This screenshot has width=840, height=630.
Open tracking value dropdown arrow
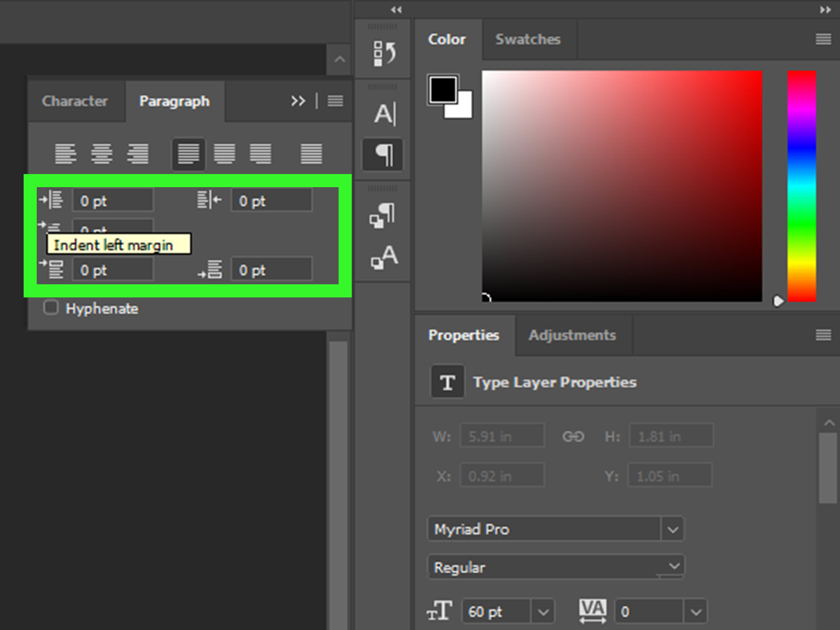(x=696, y=612)
